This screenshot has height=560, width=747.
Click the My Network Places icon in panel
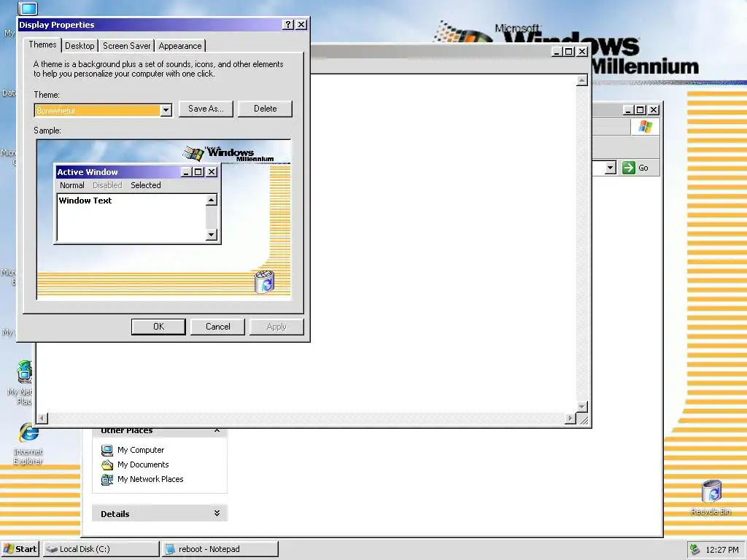pos(107,480)
